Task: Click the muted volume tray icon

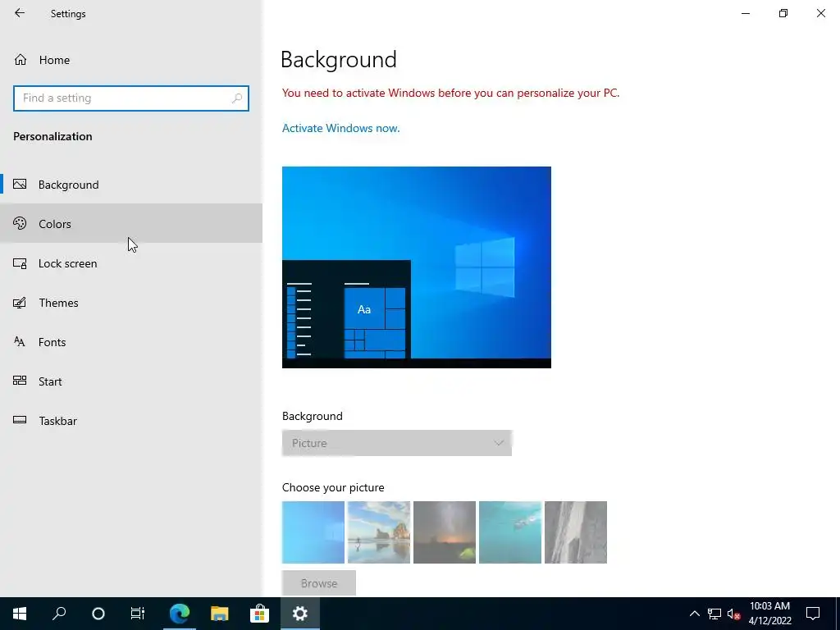Action: tap(733, 614)
